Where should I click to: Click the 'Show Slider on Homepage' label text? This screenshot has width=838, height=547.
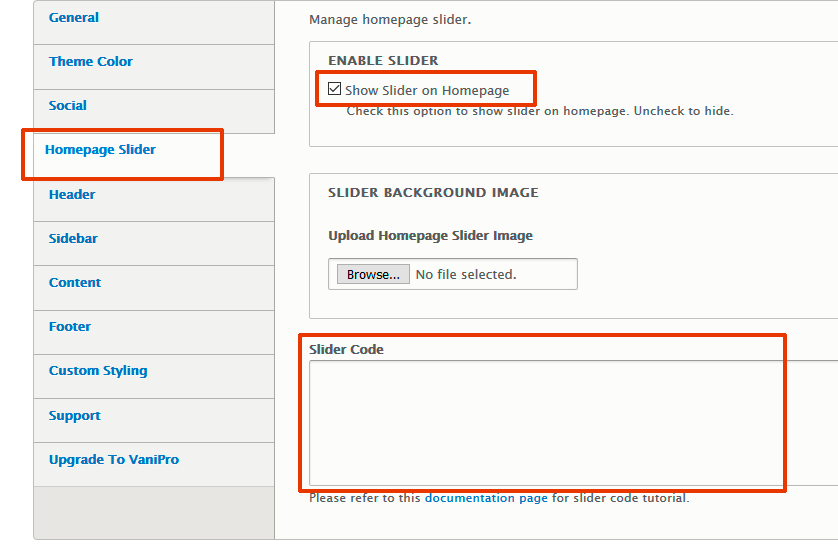(427, 91)
